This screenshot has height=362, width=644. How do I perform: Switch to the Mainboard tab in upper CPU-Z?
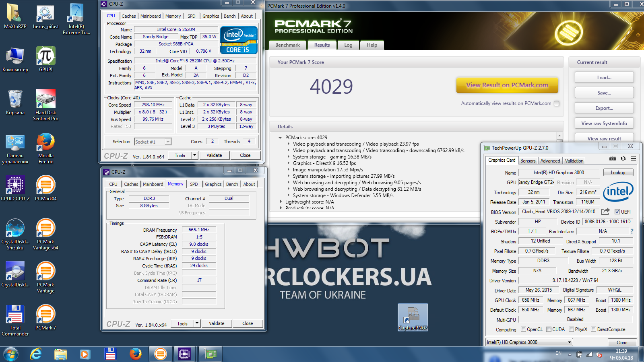point(151,16)
